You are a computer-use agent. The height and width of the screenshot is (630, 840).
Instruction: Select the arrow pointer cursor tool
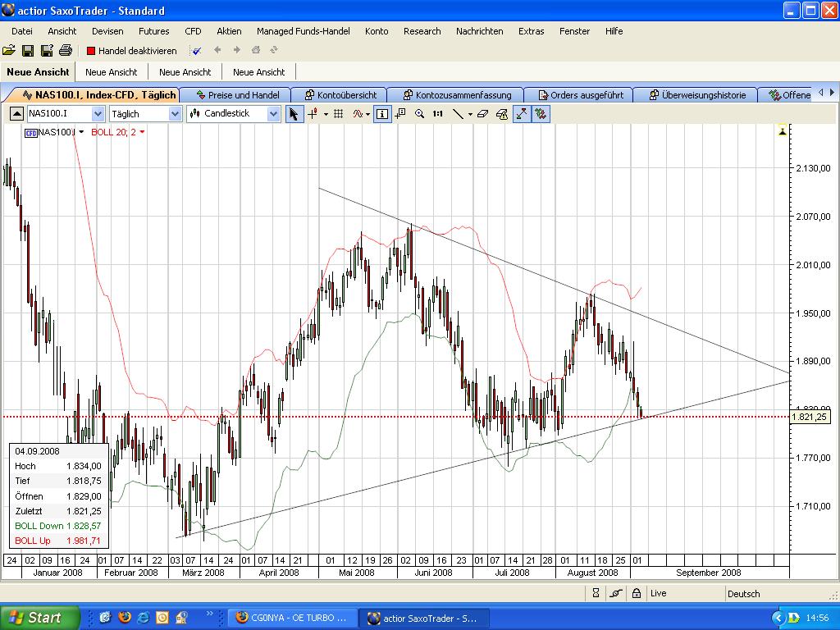[x=294, y=114]
